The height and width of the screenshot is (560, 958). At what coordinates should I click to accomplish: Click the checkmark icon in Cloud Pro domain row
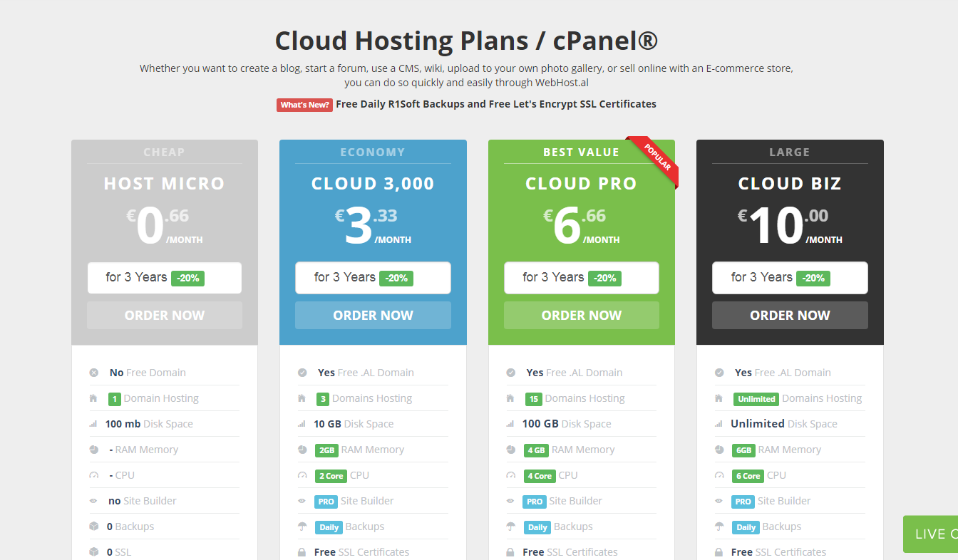coord(511,373)
